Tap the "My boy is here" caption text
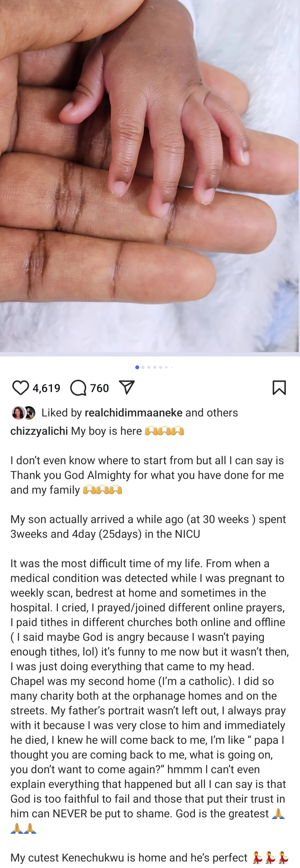Image resolution: width=300 pixels, height=868 pixels. pyautogui.click(x=106, y=431)
